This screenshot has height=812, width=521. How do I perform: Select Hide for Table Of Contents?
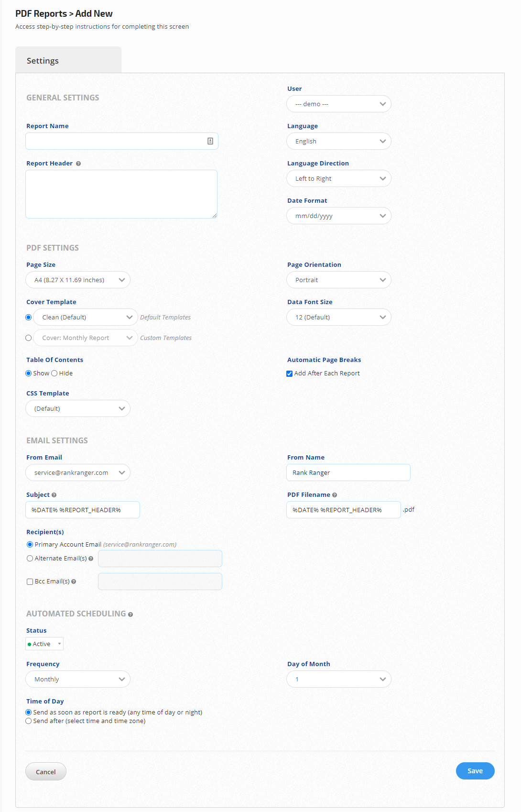pyautogui.click(x=54, y=373)
